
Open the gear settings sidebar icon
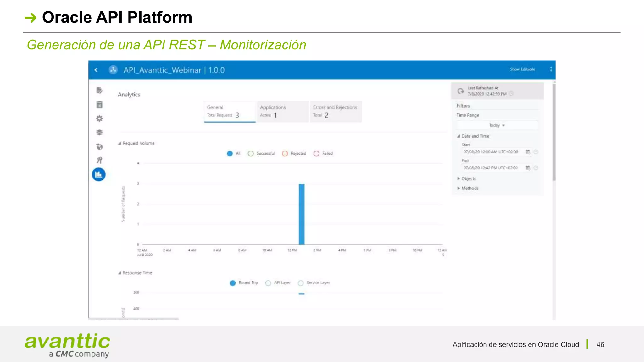99,118
